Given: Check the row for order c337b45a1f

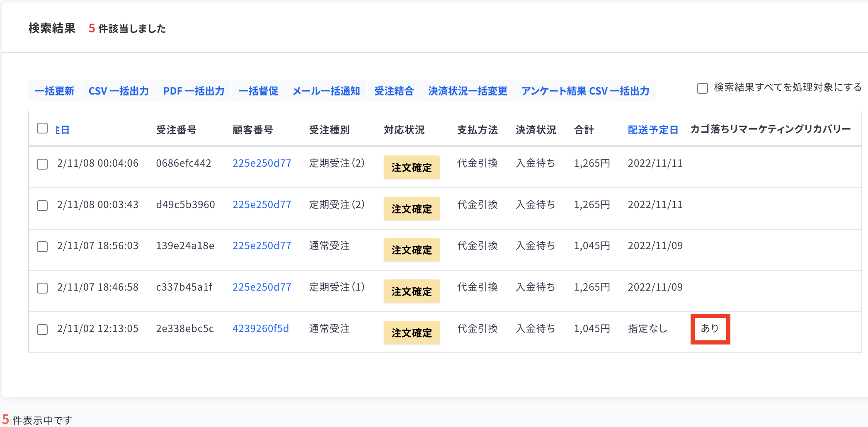Looking at the screenshot, I should [42, 288].
